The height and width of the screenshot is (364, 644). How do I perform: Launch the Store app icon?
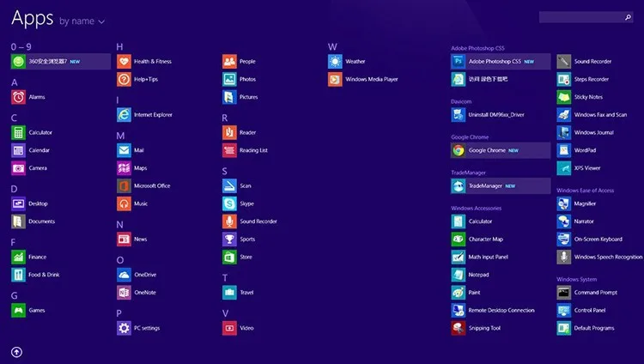pos(229,257)
